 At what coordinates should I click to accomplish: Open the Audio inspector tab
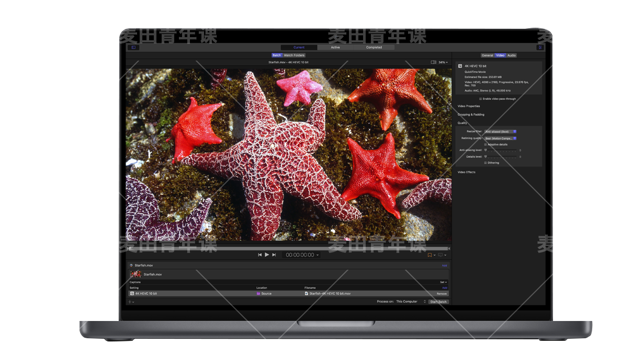click(511, 55)
